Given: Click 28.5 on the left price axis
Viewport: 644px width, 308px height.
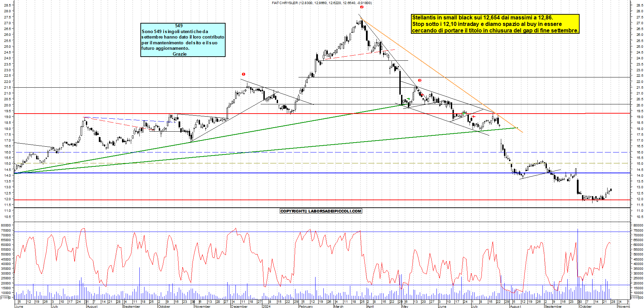Looking at the screenshot, I should (7, 5).
